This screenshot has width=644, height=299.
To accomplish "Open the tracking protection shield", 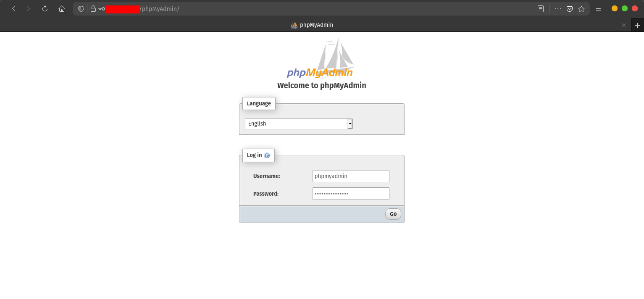I will click(81, 8).
